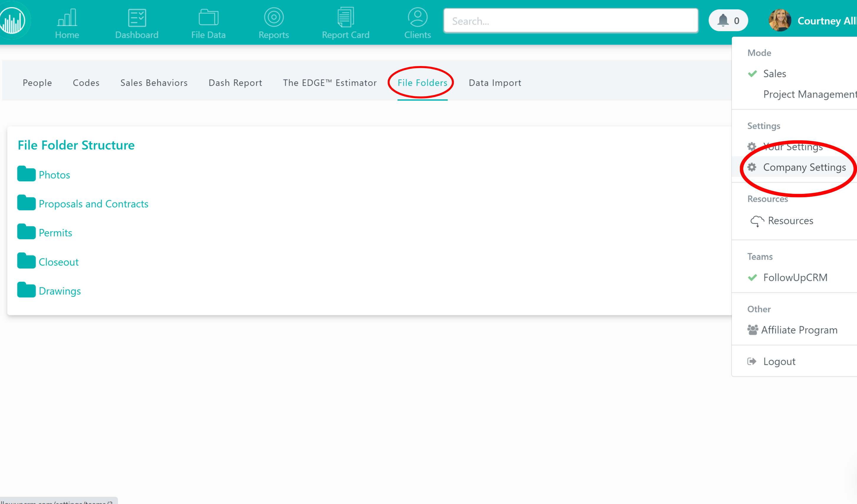Screen dimensions: 857x504
Task: Switch to the Codes tab
Action: pos(86,83)
